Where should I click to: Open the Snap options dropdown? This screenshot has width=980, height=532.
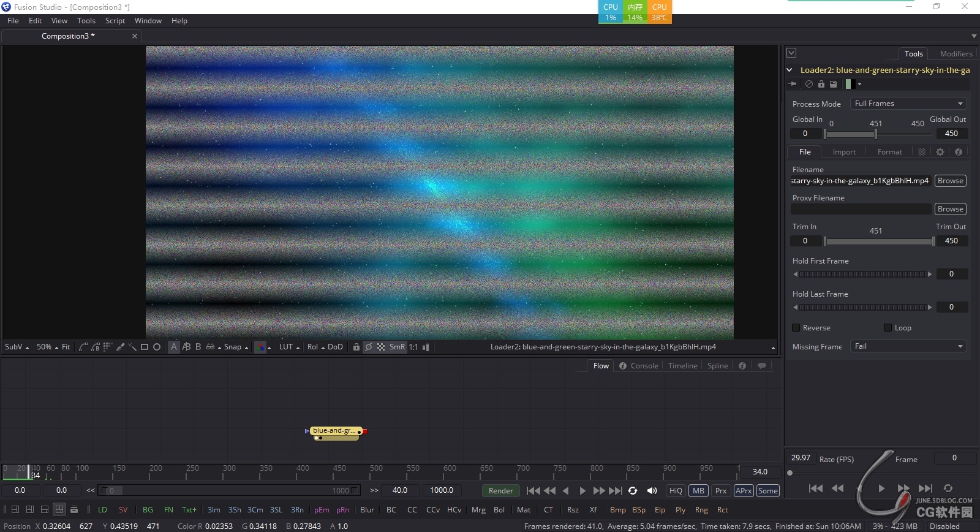(236, 347)
